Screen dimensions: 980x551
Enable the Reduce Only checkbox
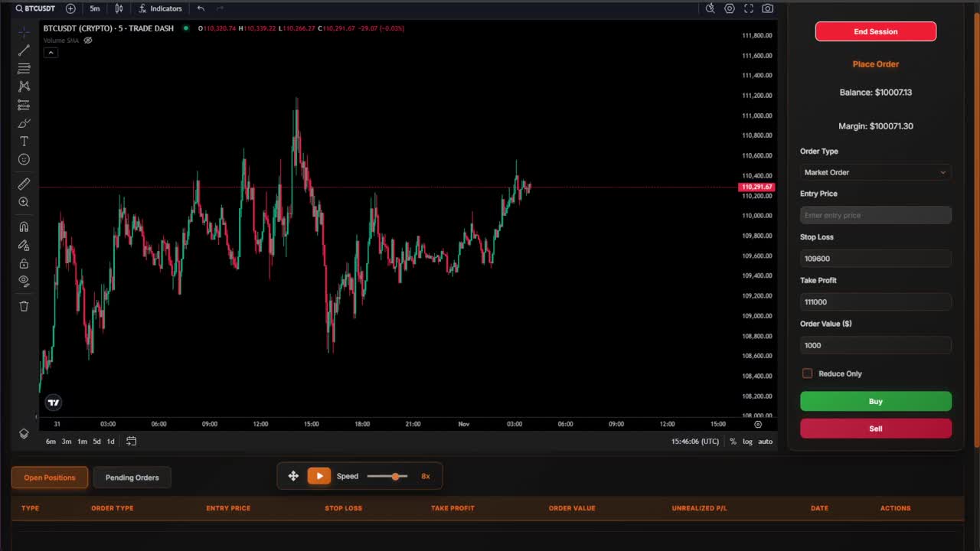coord(807,373)
